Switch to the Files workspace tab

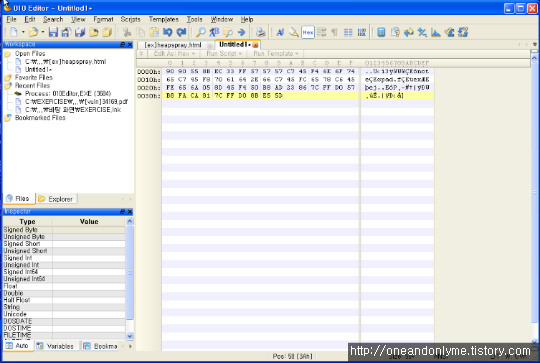[x=19, y=199]
